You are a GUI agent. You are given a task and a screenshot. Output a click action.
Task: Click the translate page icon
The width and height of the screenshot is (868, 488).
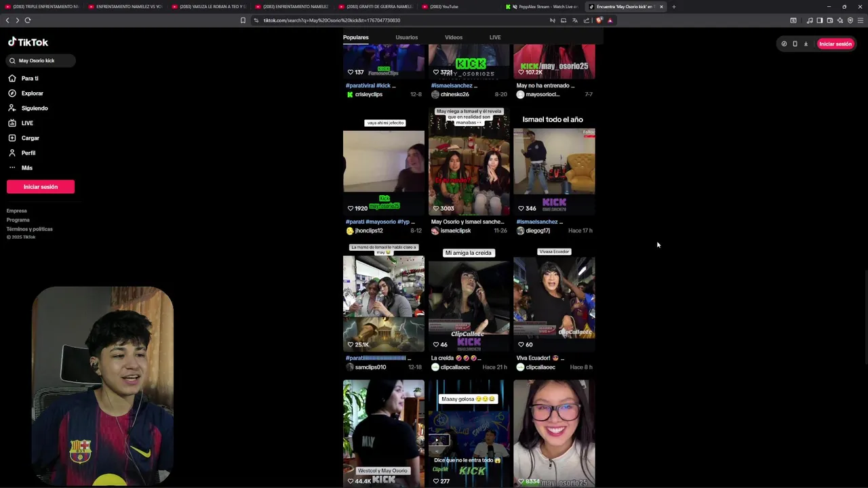click(574, 20)
